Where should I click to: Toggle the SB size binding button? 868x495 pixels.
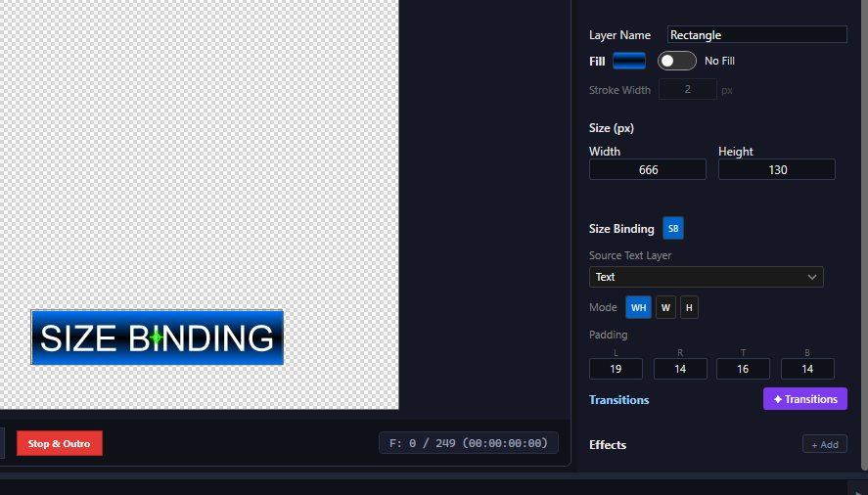click(x=673, y=228)
